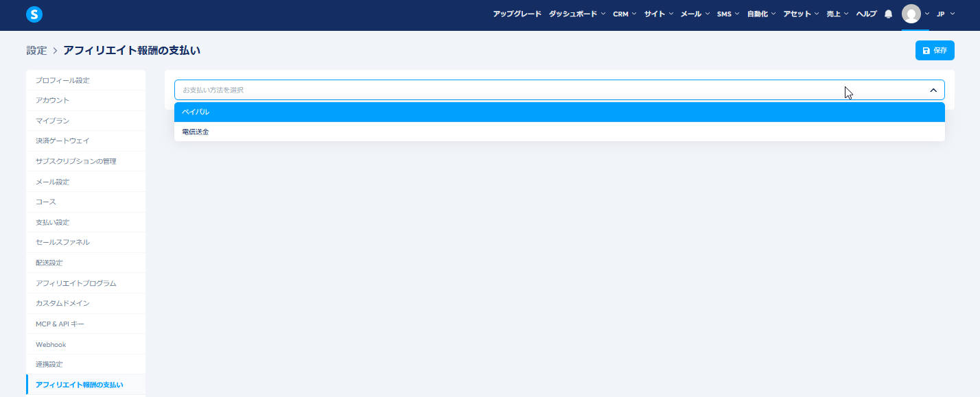
Task: Select ペイパル from the dropdown list
Action: [559, 112]
